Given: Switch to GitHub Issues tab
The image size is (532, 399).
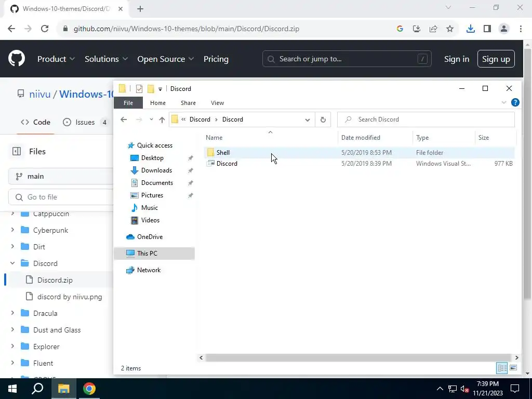Looking at the screenshot, I should click(86, 122).
